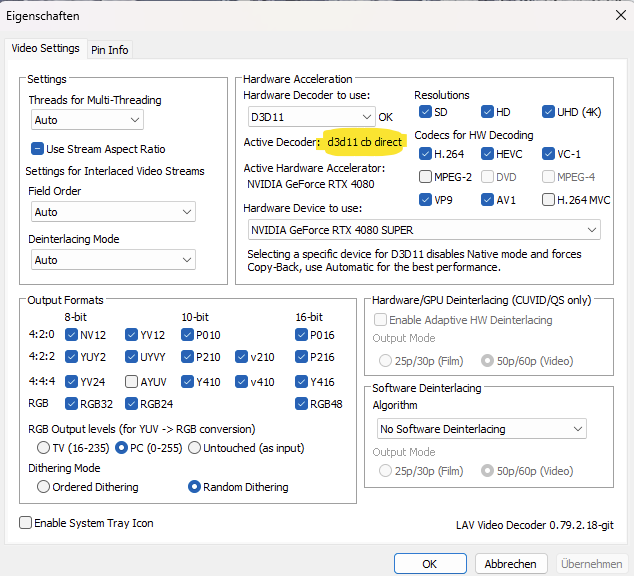The height and width of the screenshot is (576, 634).
Task: Uncheck the RGB48 output format
Action: (x=301, y=403)
